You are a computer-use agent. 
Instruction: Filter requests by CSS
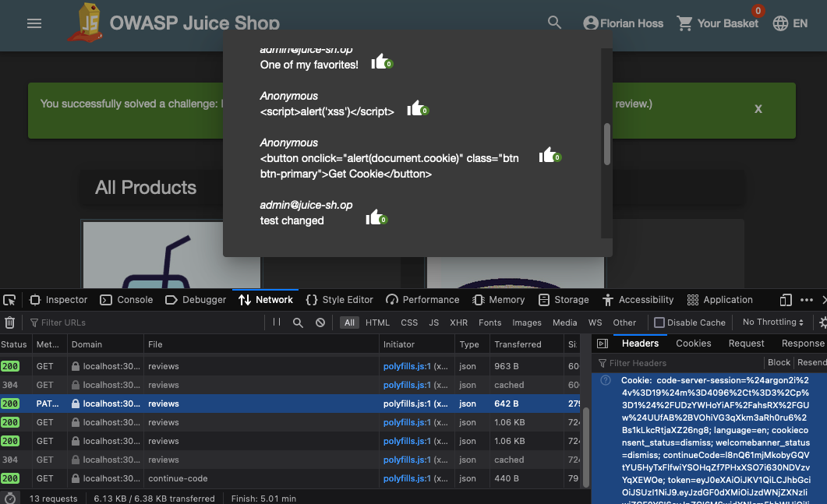point(409,322)
